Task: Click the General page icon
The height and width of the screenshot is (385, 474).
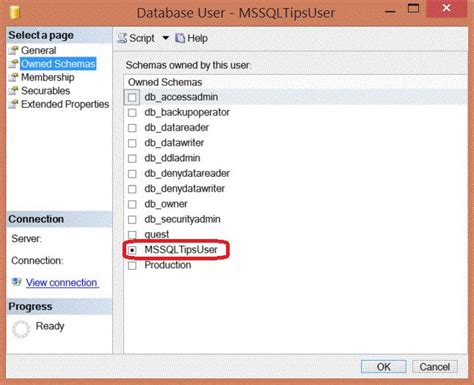Action: click(x=14, y=51)
